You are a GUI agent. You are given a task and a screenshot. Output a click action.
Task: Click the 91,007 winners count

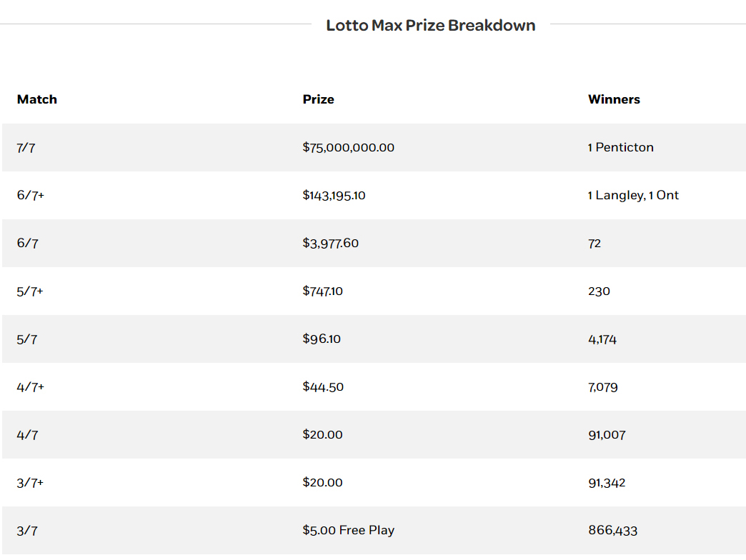607,435
